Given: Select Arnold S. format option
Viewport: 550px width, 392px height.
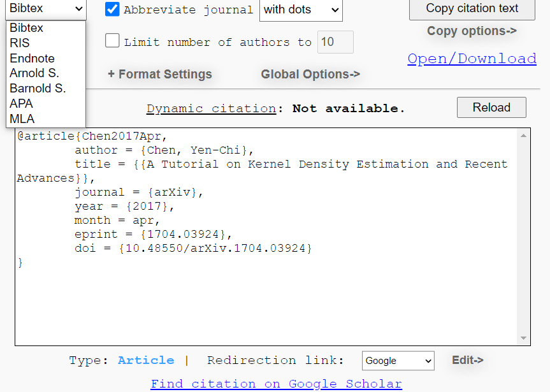Looking at the screenshot, I should pyautogui.click(x=34, y=73).
